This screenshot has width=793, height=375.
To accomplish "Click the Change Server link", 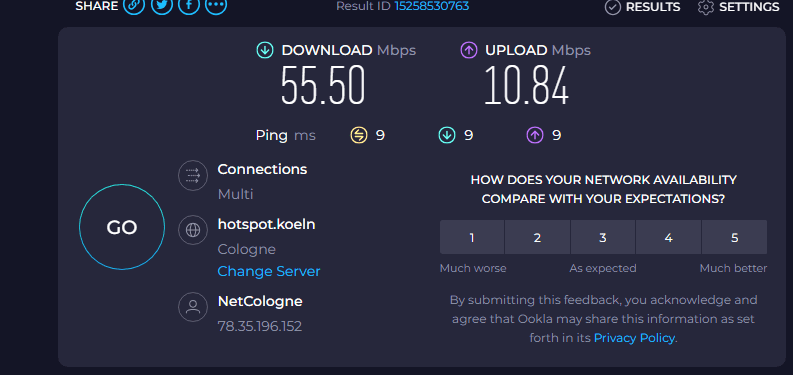I will [x=269, y=271].
